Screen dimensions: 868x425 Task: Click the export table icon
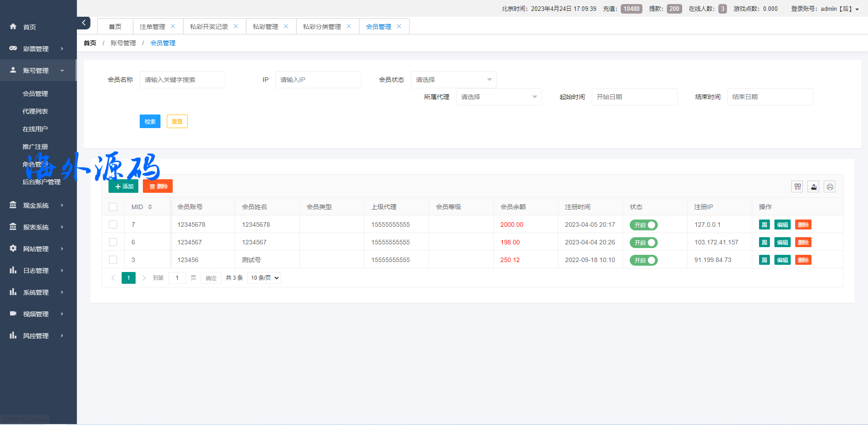(813, 186)
